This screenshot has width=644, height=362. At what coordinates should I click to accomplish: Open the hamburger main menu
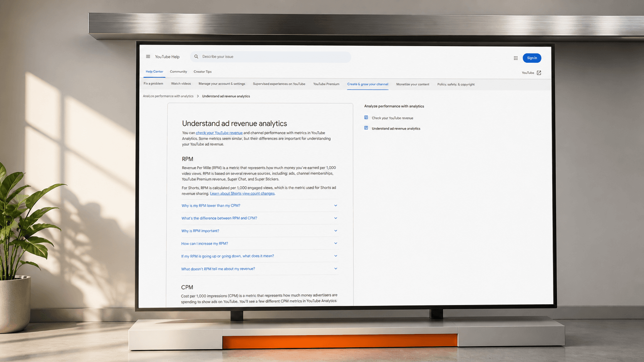point(148,57)
